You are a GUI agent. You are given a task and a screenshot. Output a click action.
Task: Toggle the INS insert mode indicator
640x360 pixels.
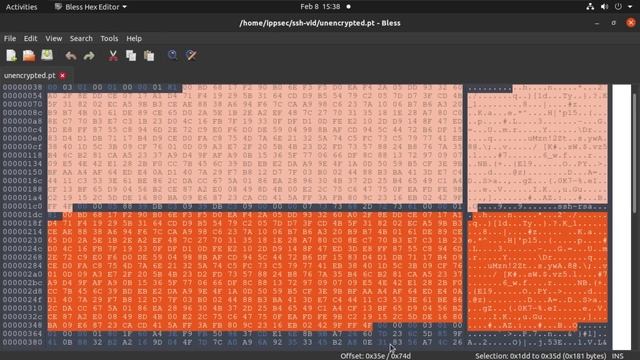click(617, 356)
